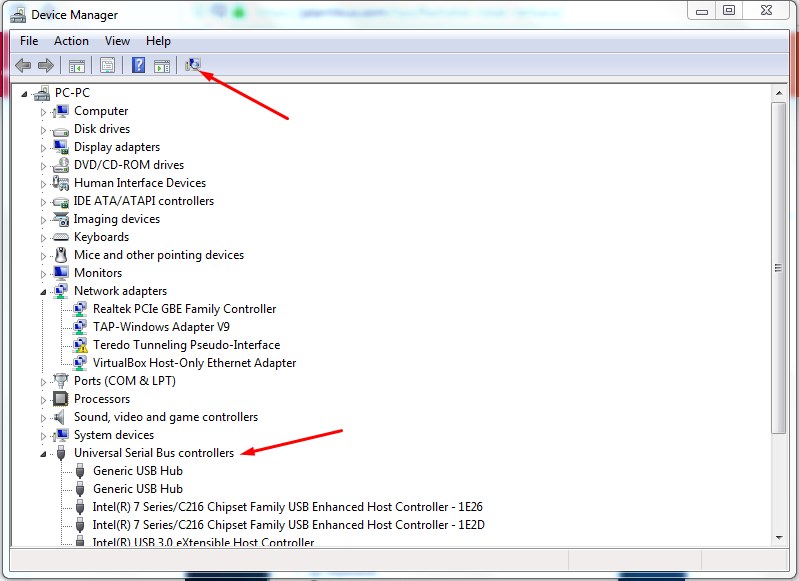Click the Show/Hide Console Tree toolbar icon
This screenshot has height=581, width=799.
click(x=77, y=66)
